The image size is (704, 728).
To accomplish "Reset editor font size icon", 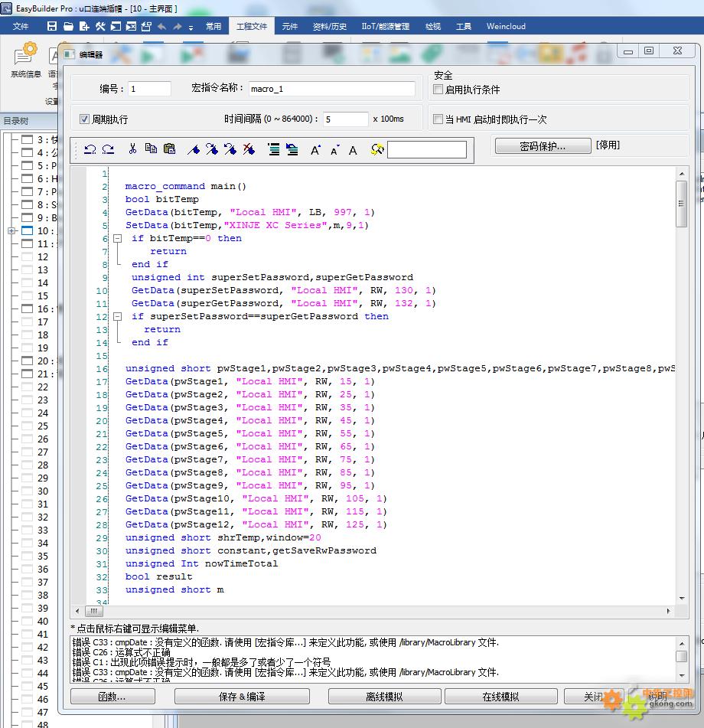I will pyautogui.click(x=354, y=150).
